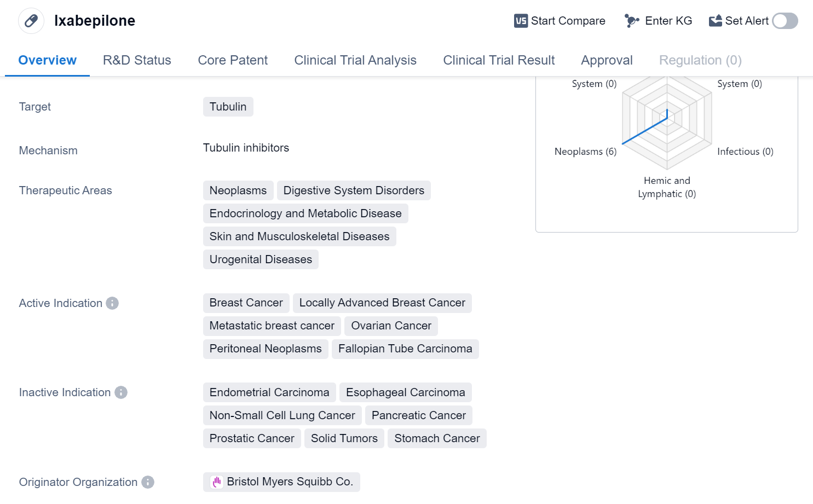The height and width of the screenshot is (504, 813).
Task: Click the Tubulin target tag
Action: (x=228, y=107)
